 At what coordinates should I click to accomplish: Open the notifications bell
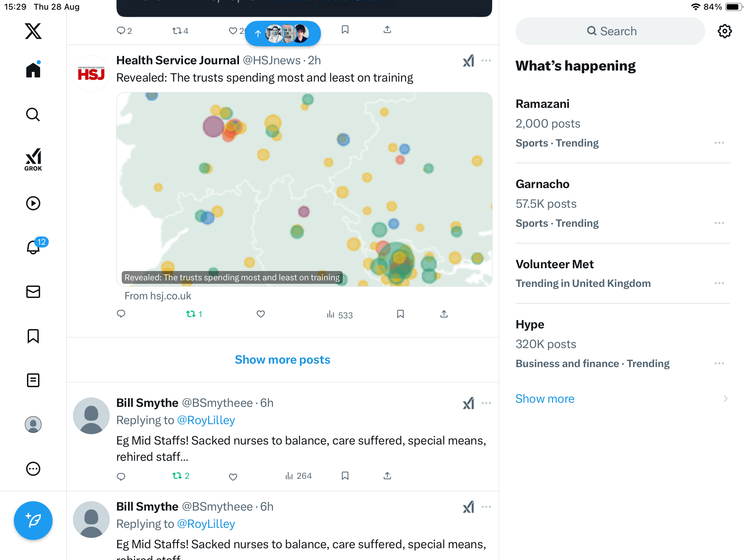33,248
